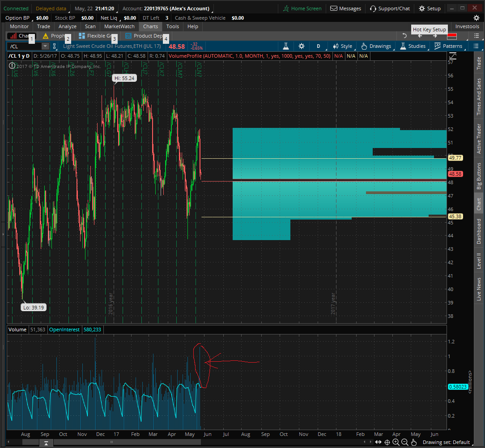
Task: Click the collapse-to-bottom arrow icon on scrollbar
Action: [46, 444]
